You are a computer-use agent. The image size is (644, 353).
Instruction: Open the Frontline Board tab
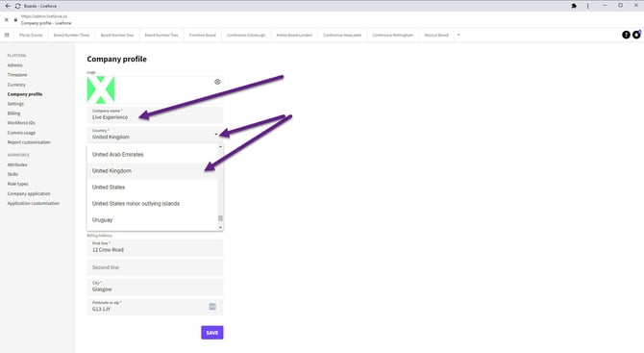coord(203,35)
